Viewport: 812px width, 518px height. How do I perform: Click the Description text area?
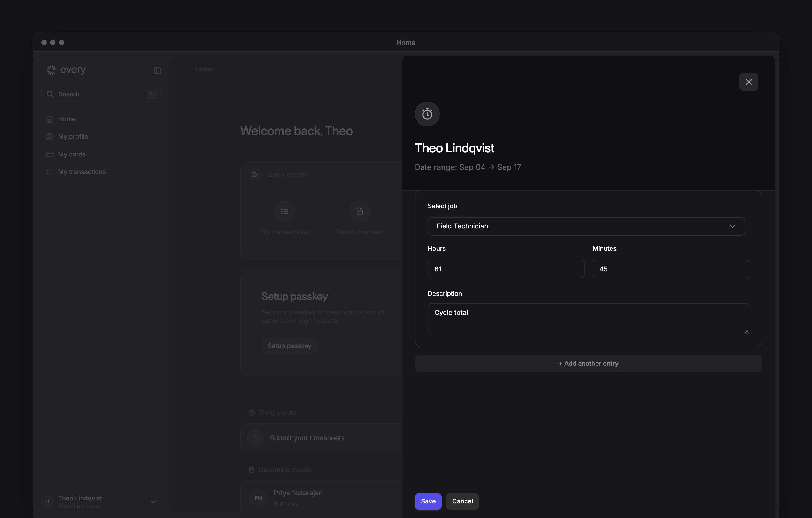(x=588, y=318)
